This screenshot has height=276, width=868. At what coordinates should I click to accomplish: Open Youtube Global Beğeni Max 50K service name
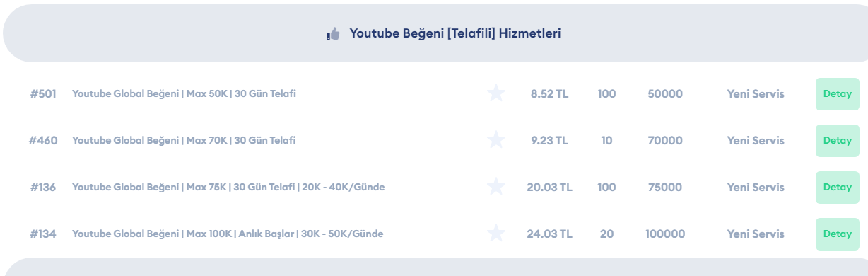(x=184, y=93)
